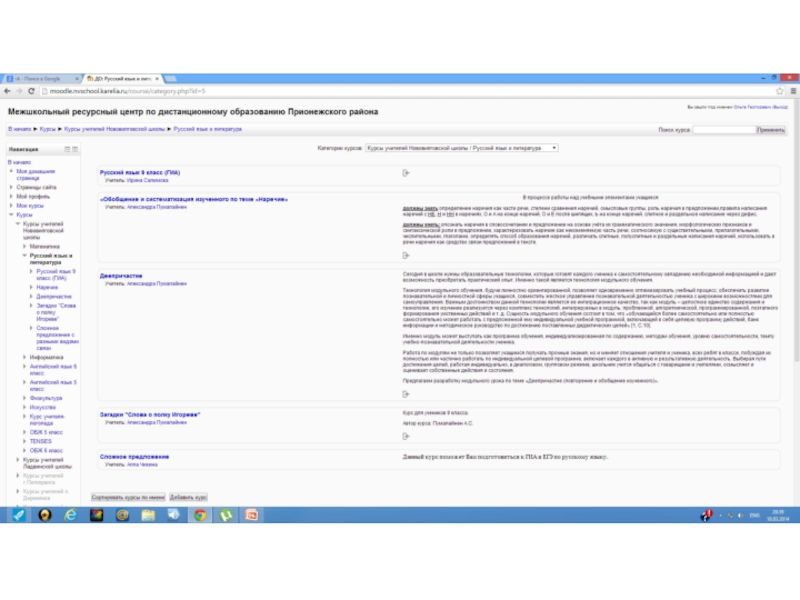Click the page's vertical scrollbar
The height and width of the screenshot is (600, 800).
(x=796, y=230)
